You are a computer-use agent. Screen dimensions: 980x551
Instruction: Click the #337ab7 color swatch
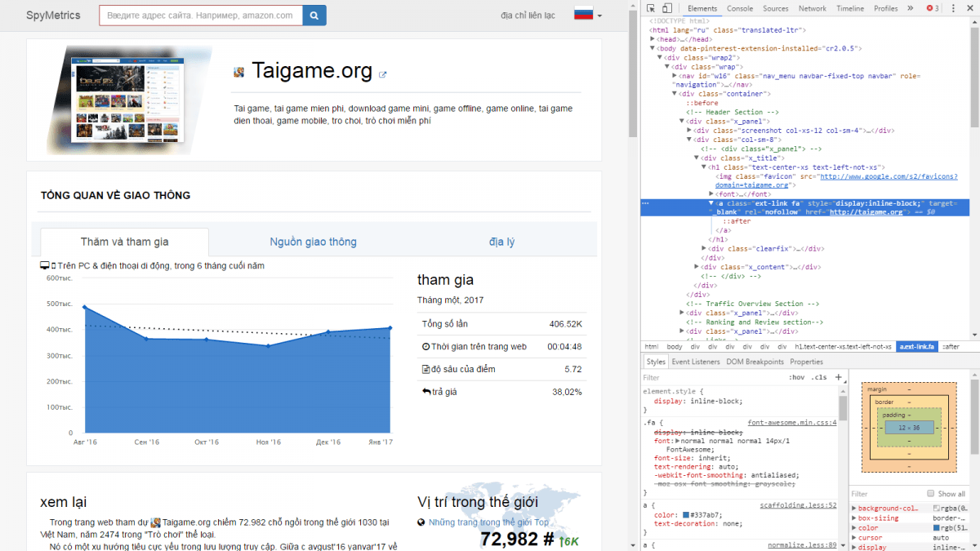tap(685, 515)
